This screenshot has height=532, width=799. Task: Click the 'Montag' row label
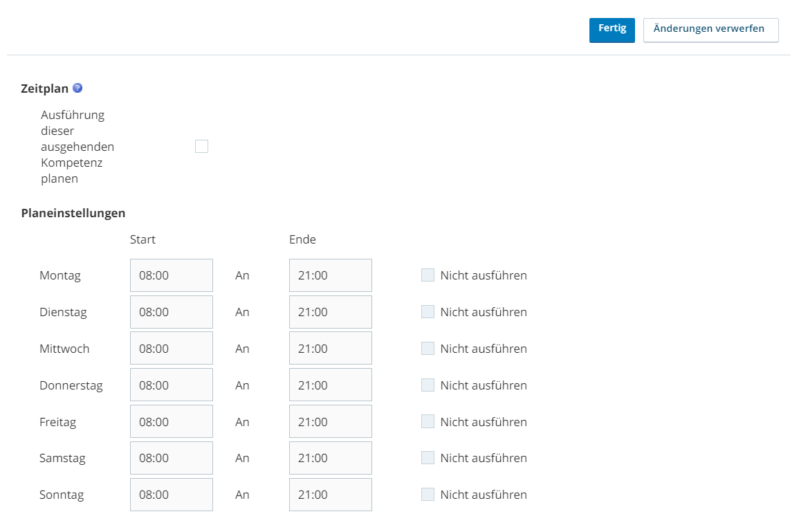click(x=60, y=275)
